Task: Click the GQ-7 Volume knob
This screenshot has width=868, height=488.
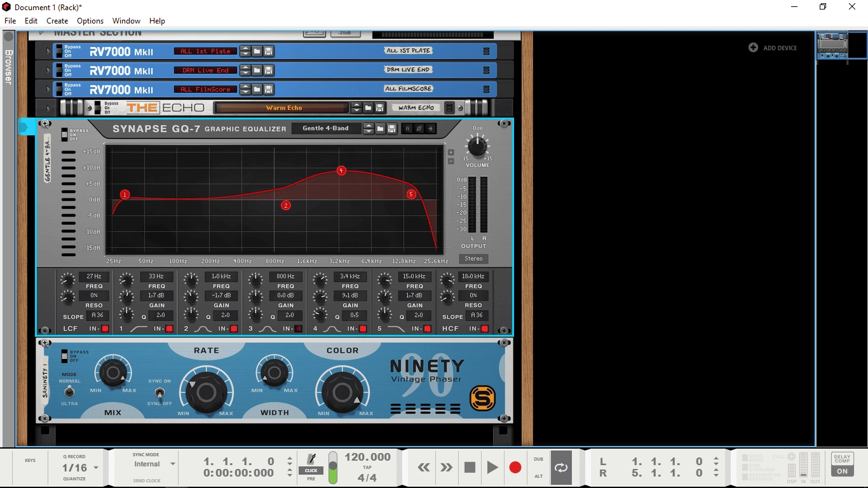Action: point(477,146)
